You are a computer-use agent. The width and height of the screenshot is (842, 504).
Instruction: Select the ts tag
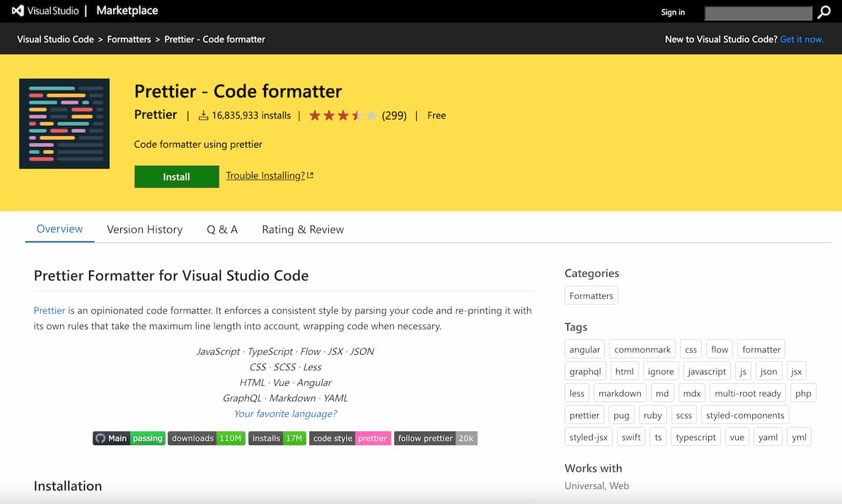point(658,438)
